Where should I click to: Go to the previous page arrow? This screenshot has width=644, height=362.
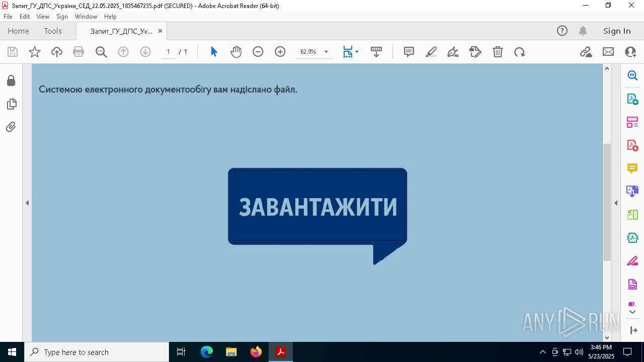click(x=123, y=52)
